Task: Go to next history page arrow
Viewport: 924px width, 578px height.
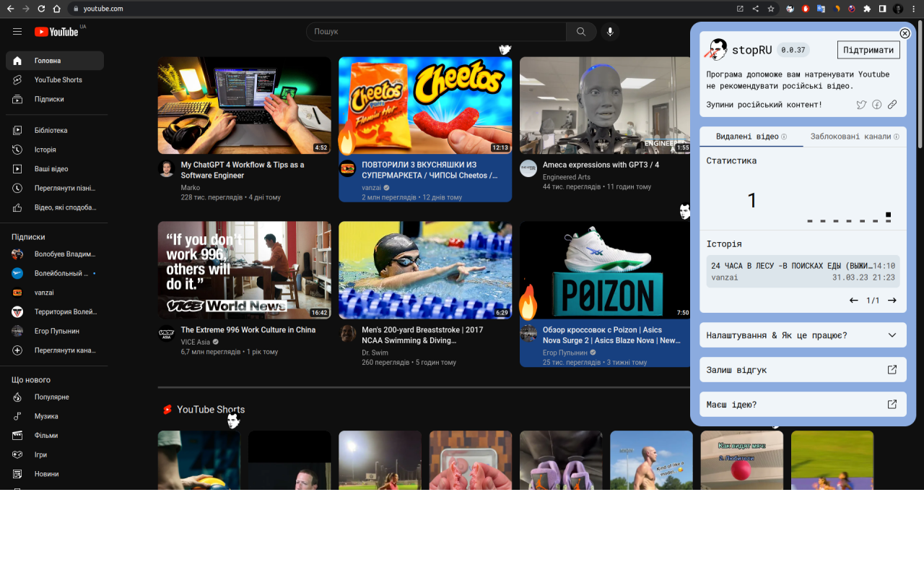Action: [x=892, y=301]
